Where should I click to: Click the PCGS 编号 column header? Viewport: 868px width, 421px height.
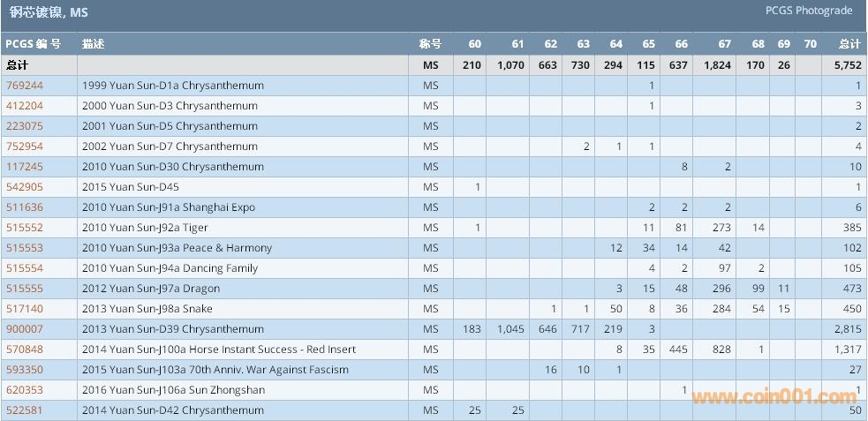[34, 44]
